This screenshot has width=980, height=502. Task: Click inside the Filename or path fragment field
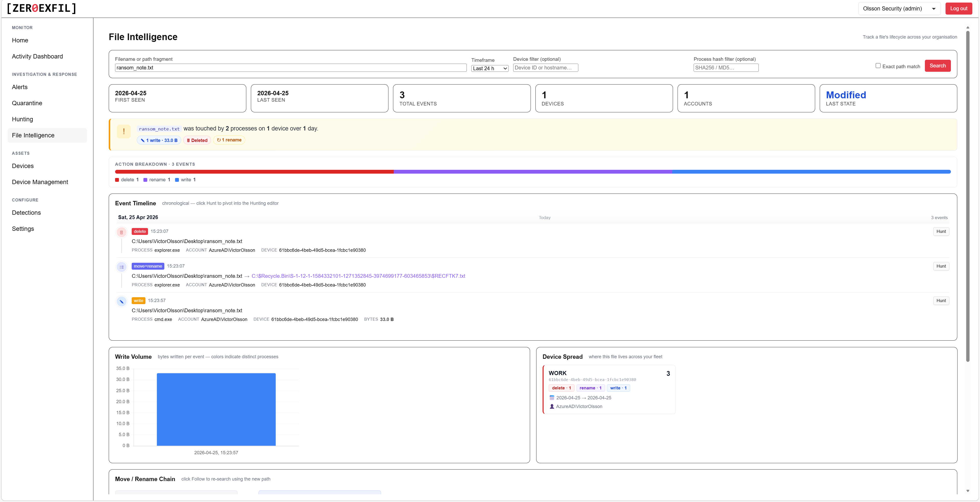(x=289, y=68)
